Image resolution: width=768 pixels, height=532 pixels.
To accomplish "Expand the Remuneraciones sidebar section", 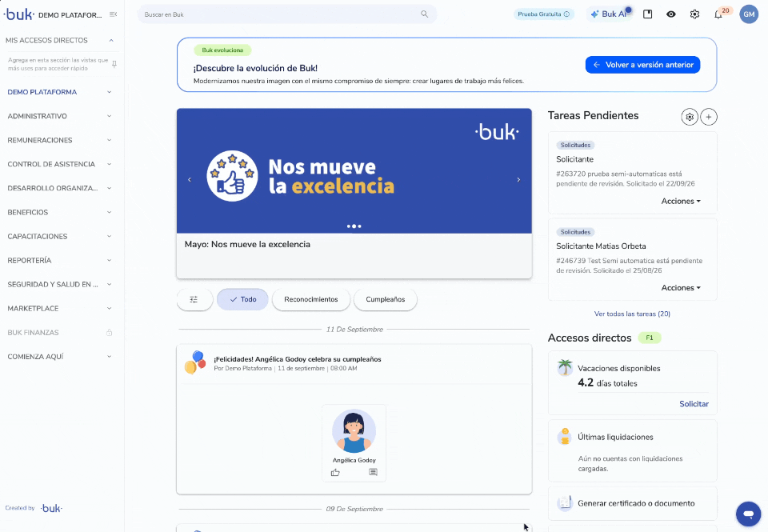I will pyautogui.click(x=59, y=140).
